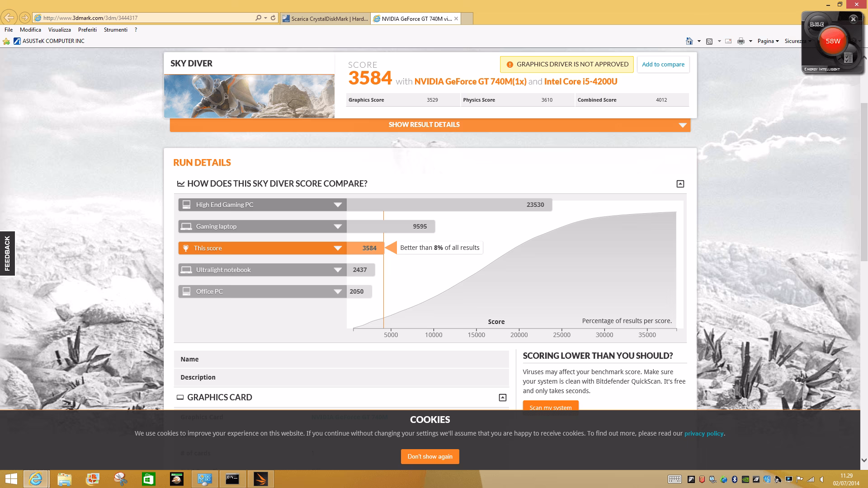Open the Windows Store taskbar icon
The image size is (868, 488).
(x=148, y=479)
